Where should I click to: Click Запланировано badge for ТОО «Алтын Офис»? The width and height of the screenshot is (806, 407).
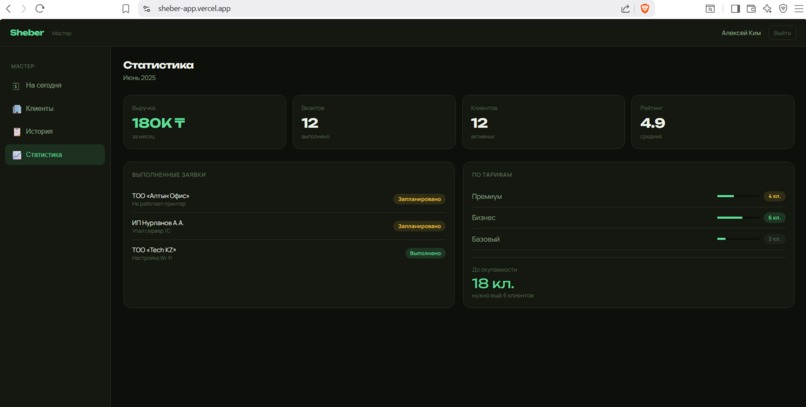point(419,199)
